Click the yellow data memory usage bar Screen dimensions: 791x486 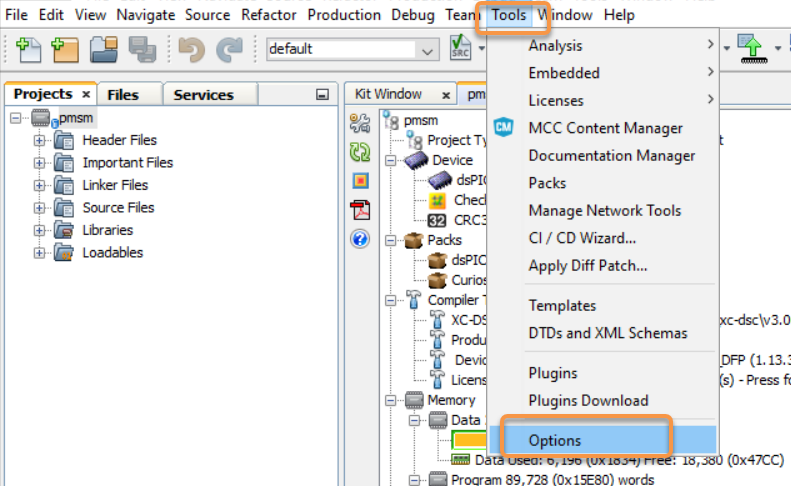point(470,440)
